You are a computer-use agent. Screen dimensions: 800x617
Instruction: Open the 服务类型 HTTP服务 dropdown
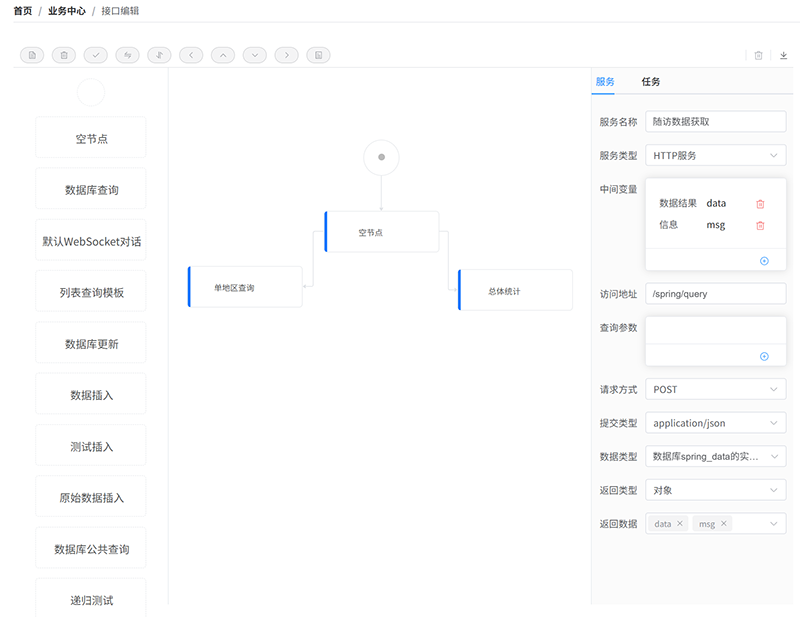coord(715,156)
